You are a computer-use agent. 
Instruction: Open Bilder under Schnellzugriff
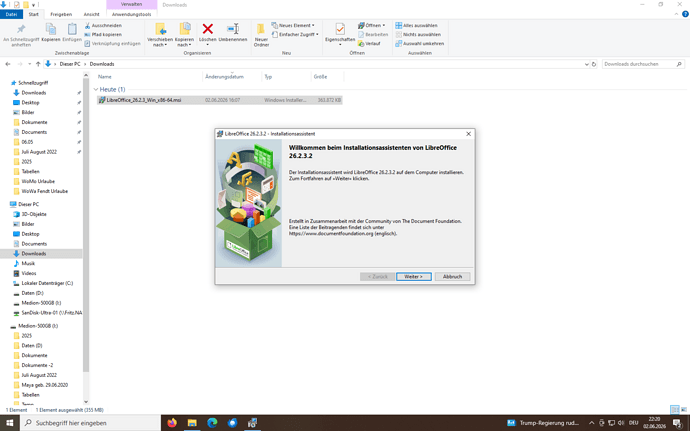point(28,112)
